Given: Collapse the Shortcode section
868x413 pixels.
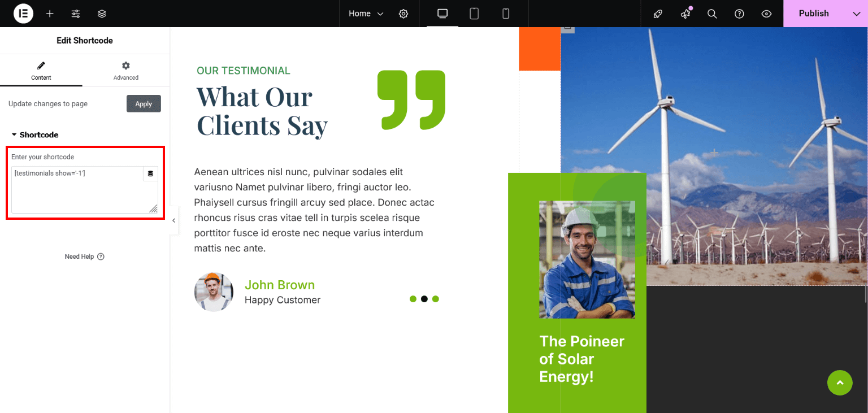Looking at the screenshot, I should (x=35, y=134).
